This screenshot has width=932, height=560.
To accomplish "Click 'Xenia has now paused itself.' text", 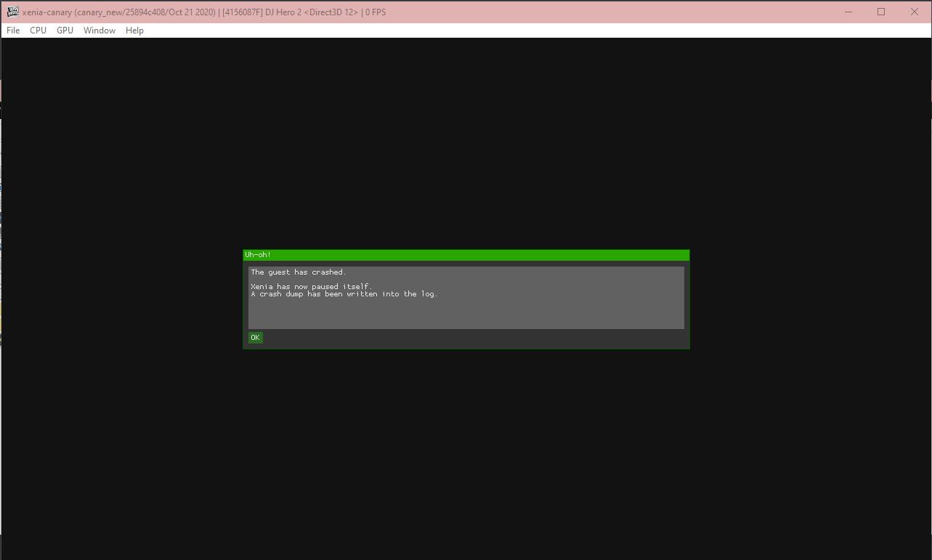I will [x=311, y=287].
